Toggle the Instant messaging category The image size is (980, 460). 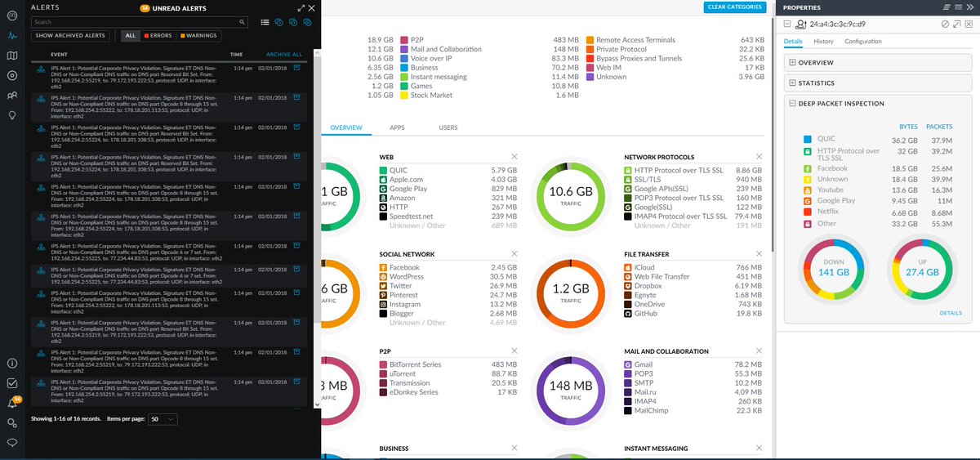tap(434, 77)
